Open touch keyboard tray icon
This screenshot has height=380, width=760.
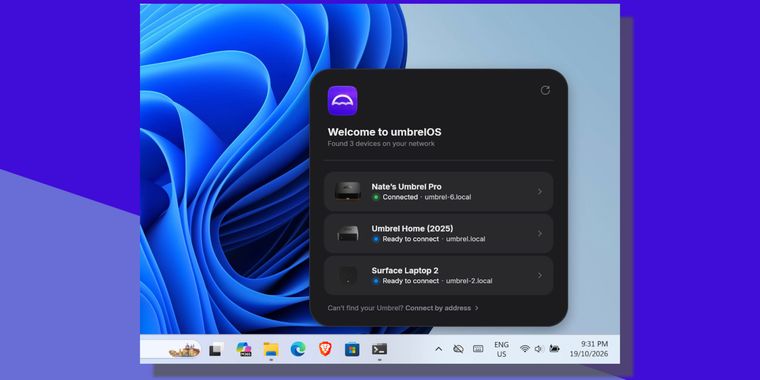point(478,348)
